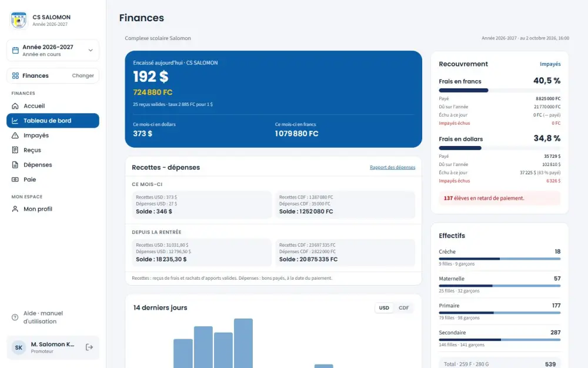Click Solde : 1 252 080 FC card
The height and width of the screenshot is (368, 588).
(345, 205)
